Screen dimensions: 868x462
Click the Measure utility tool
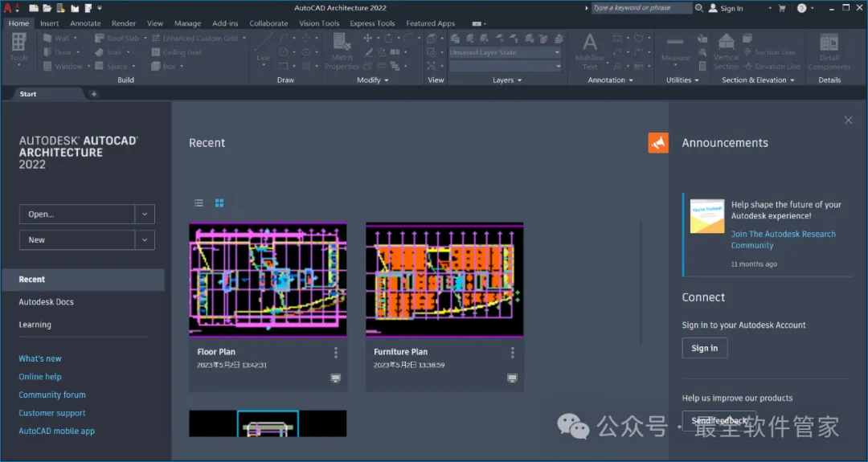tap(675, 50)
